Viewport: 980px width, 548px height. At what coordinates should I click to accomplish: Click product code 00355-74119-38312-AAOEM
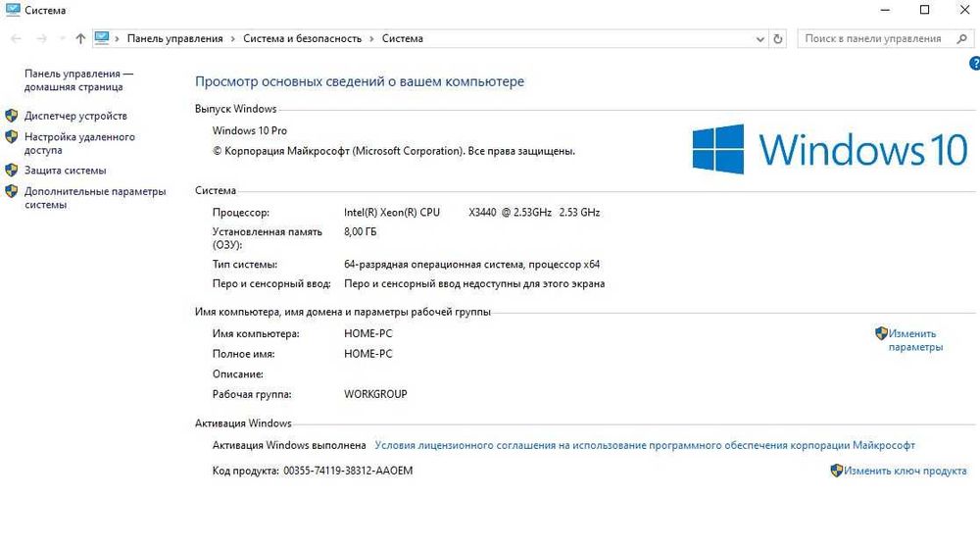click(348, 471)
